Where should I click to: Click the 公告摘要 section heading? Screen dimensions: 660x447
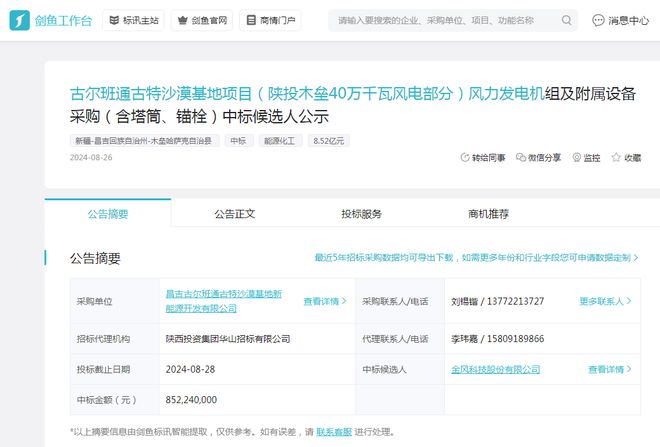pos(95,258)
